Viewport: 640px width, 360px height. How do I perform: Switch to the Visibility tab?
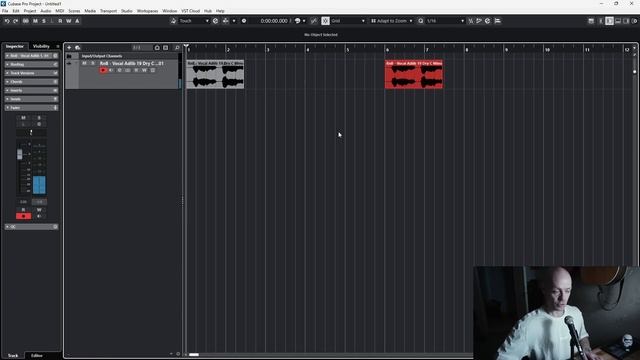41,47
